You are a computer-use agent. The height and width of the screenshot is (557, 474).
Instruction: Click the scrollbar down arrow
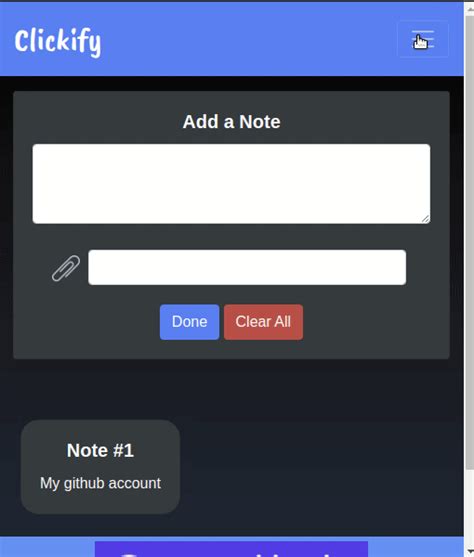pos(469,552)
